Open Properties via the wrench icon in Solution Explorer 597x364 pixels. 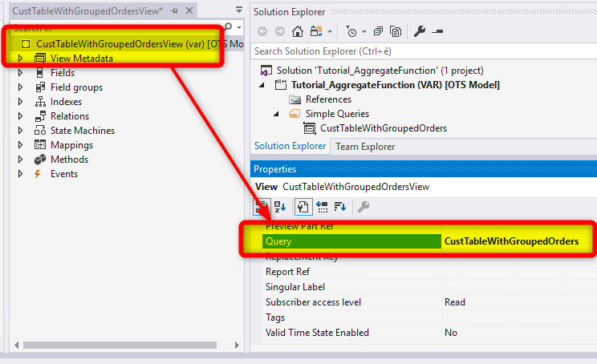pos(419,31)
